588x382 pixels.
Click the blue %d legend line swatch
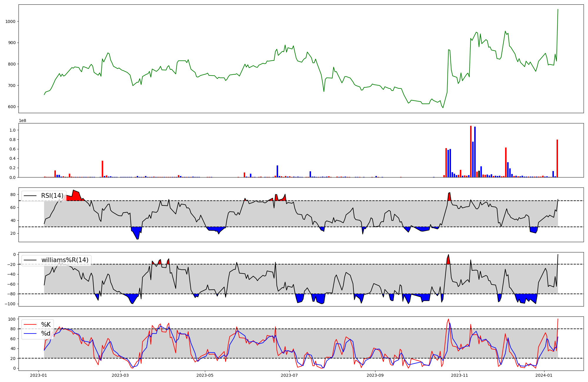(x=30, y=334)
